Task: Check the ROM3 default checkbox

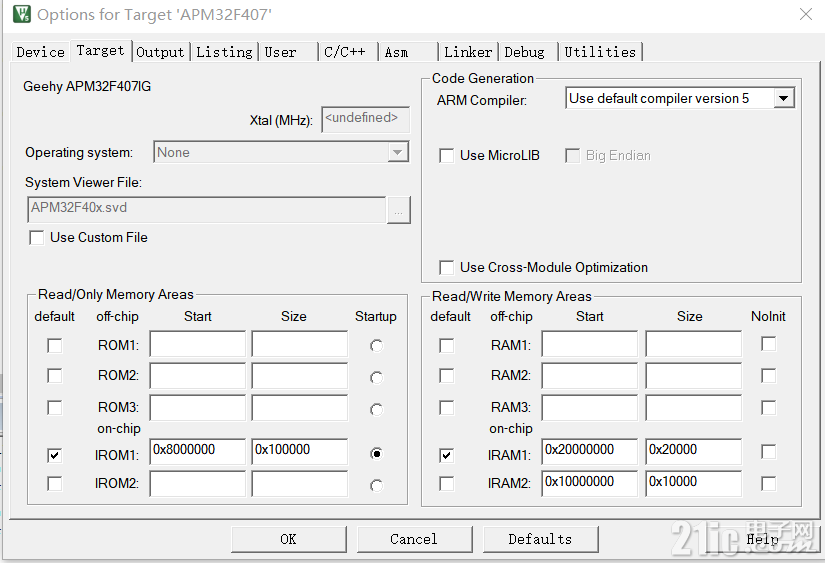Action: [x=55, y=408]
